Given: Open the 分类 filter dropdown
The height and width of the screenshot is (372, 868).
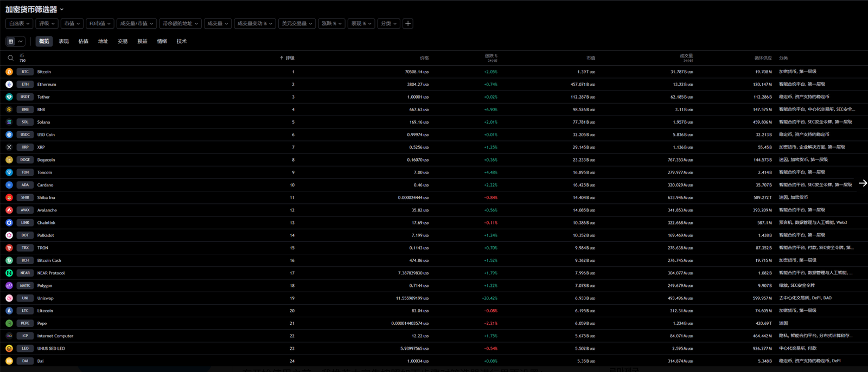Looking at the screenshot, I should point(389,23).
